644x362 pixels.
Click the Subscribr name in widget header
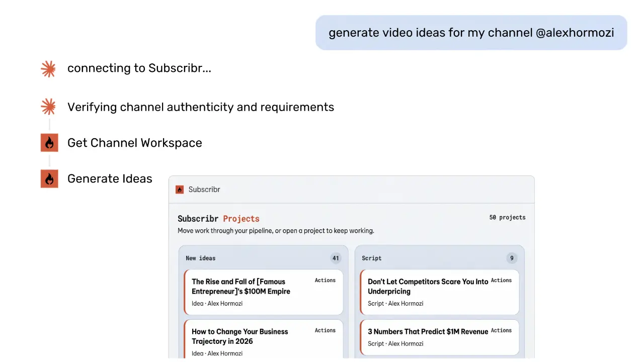[204, 190]
